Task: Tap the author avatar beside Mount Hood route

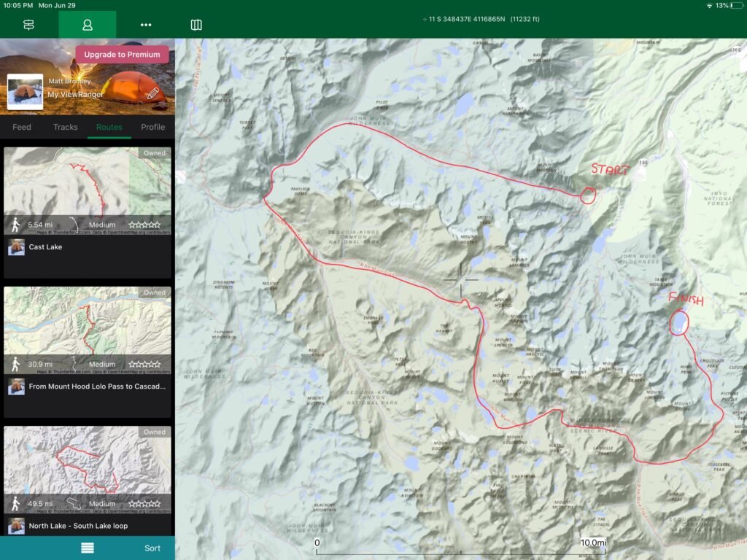Action: click(16, 386)
